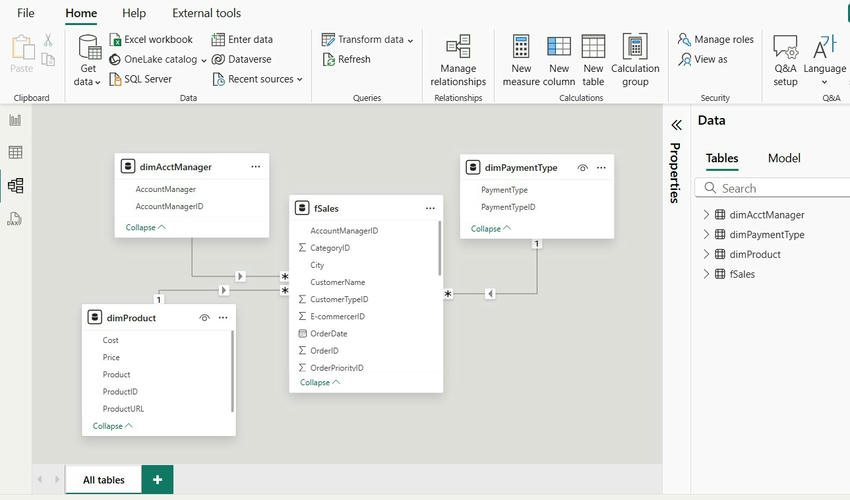Expand dimProduct in Data pane
This screenshot has height=500, width=850.
[x=706, y=254]
